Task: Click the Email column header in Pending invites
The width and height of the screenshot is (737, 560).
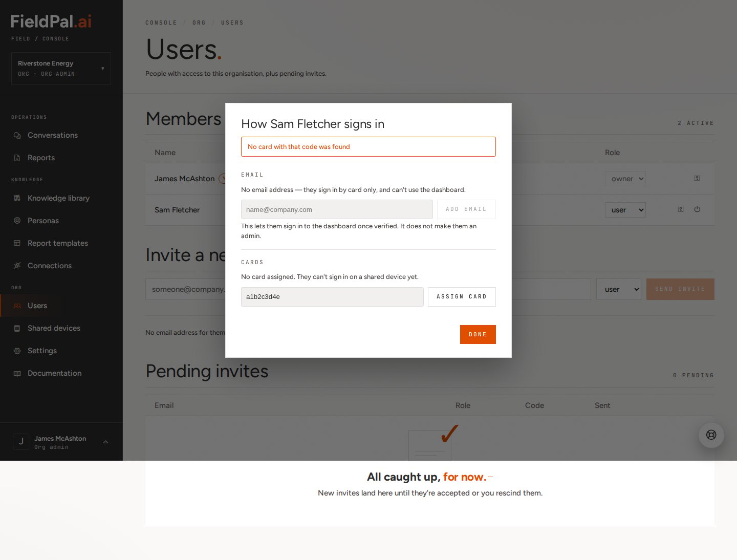Action: [164, 405]
